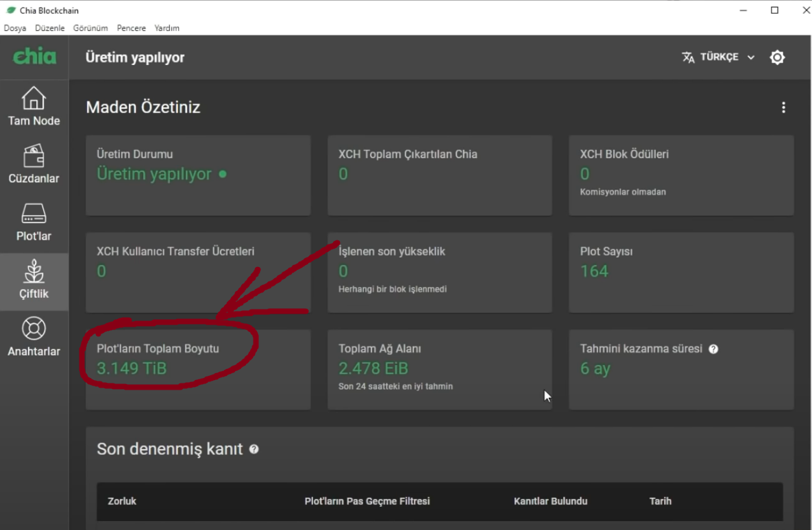Open the Tam Node sidebar section

[34, 107]
